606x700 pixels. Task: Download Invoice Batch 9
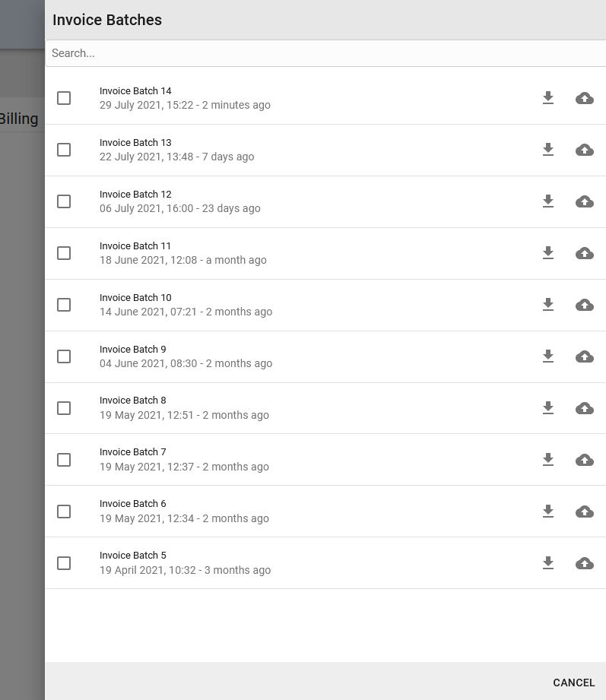coord(548,356)
